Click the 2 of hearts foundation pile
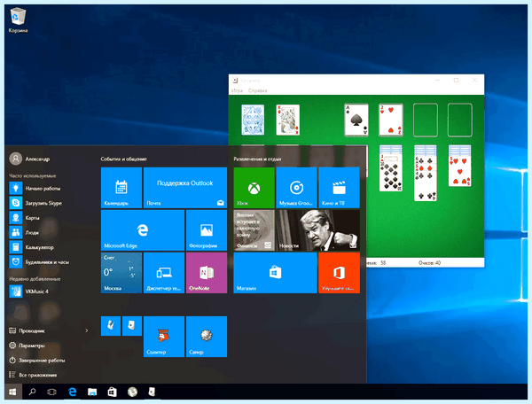Viewport: 532px width, 404px height. point(391,120)
